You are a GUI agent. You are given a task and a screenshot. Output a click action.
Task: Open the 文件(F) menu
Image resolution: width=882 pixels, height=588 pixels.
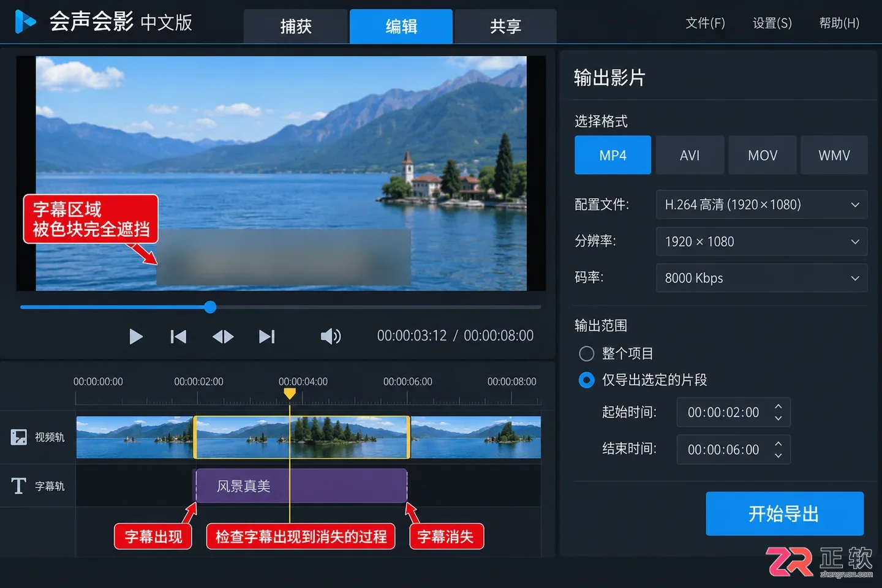[705, 23]
